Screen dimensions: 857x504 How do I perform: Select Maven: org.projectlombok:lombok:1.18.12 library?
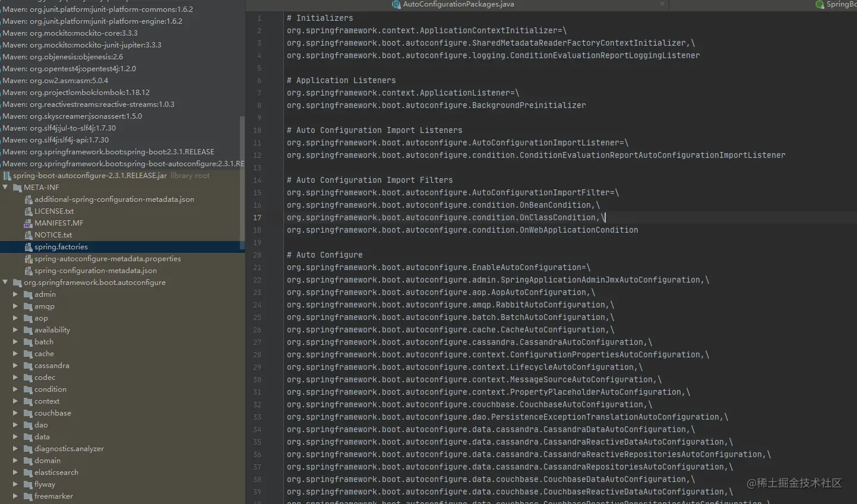pyautogui.click(x=76, y=93)
